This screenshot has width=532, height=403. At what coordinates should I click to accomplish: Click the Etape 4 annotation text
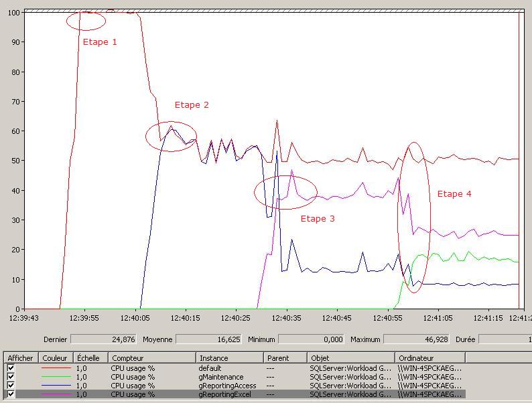click(454, 194)
